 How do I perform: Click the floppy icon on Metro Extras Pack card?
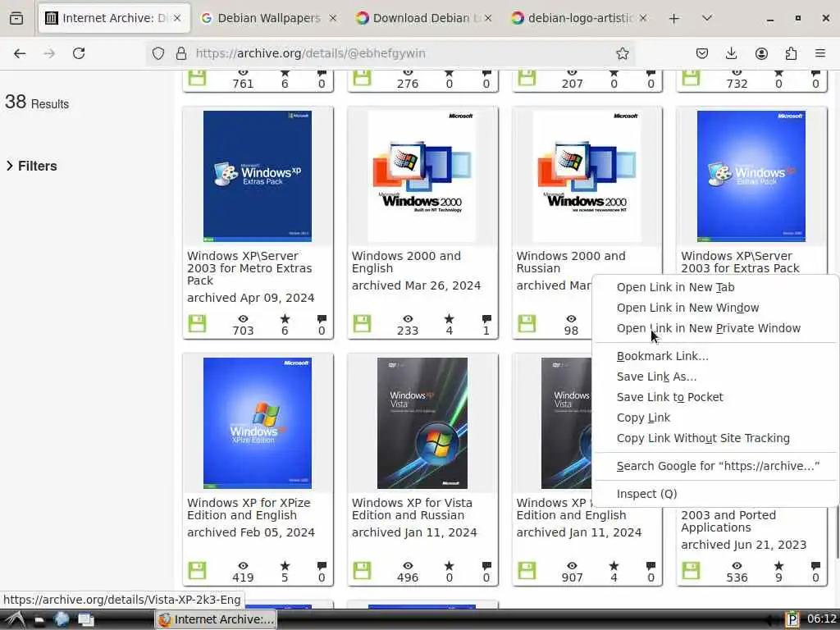coord(197,323)
